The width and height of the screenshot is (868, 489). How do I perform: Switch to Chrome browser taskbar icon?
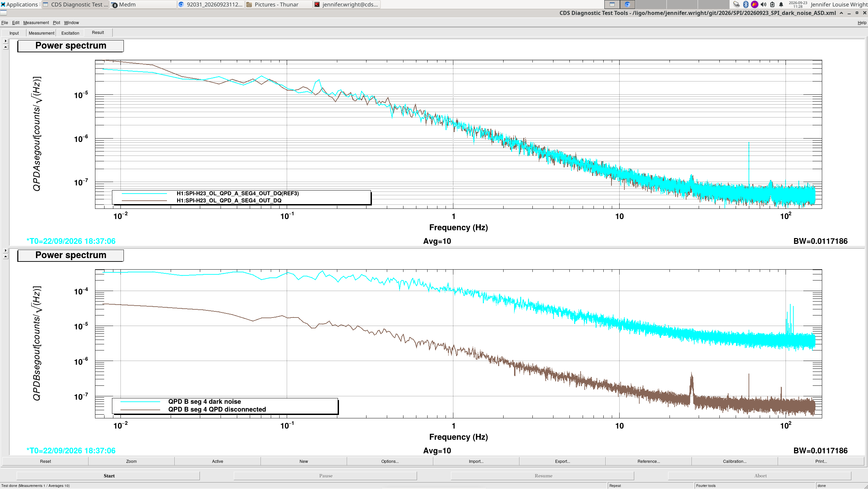click(627, 4)
